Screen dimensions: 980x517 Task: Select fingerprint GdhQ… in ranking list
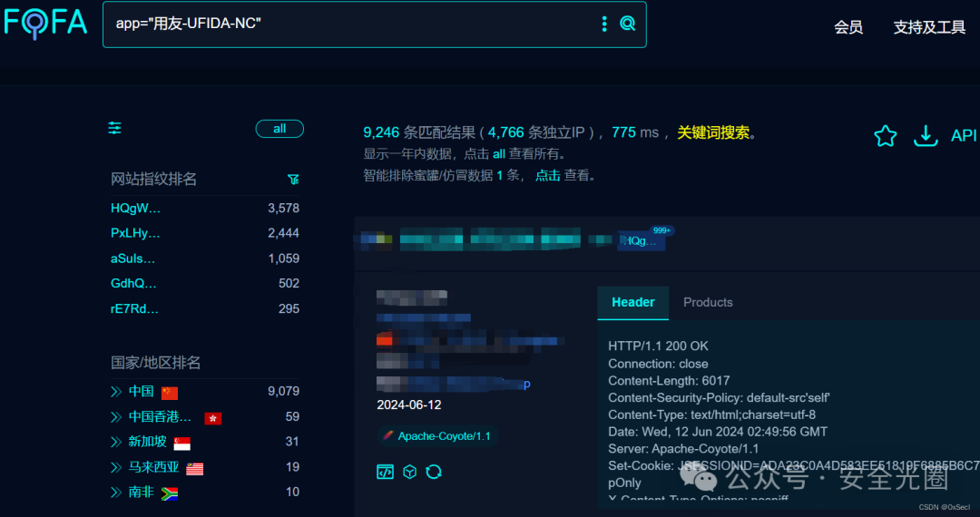[x=133, y=284]
